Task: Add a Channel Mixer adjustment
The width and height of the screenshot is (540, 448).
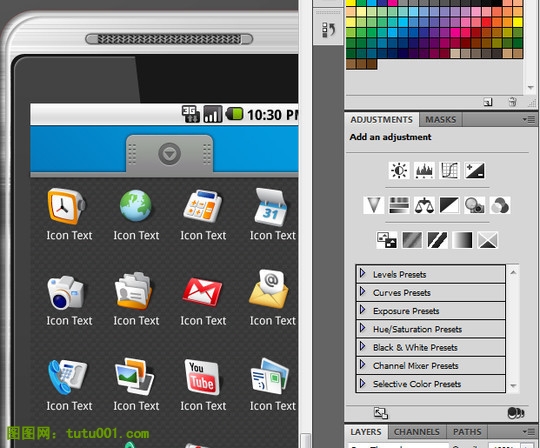Action: pos(500,205)
